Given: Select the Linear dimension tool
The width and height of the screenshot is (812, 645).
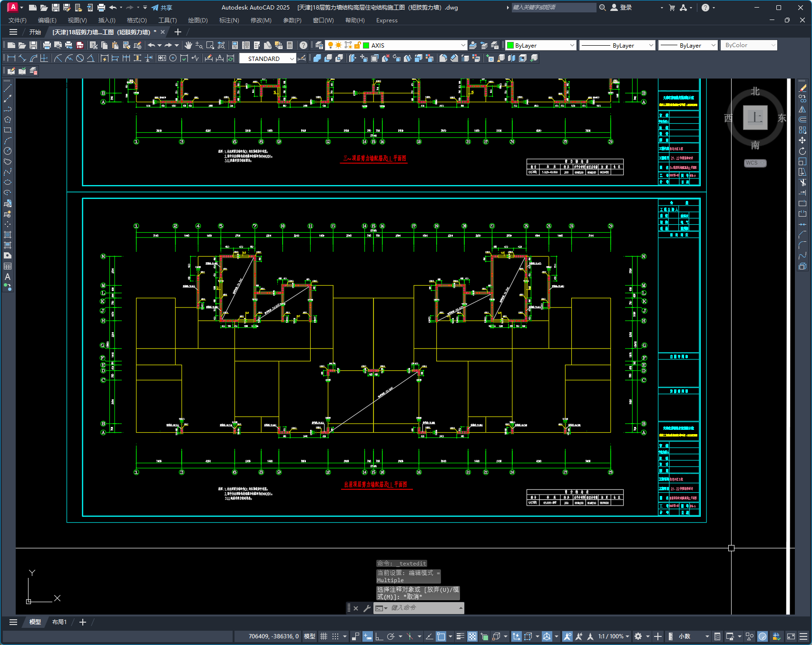Looking at the screenshot, I should tap(11, 58).
